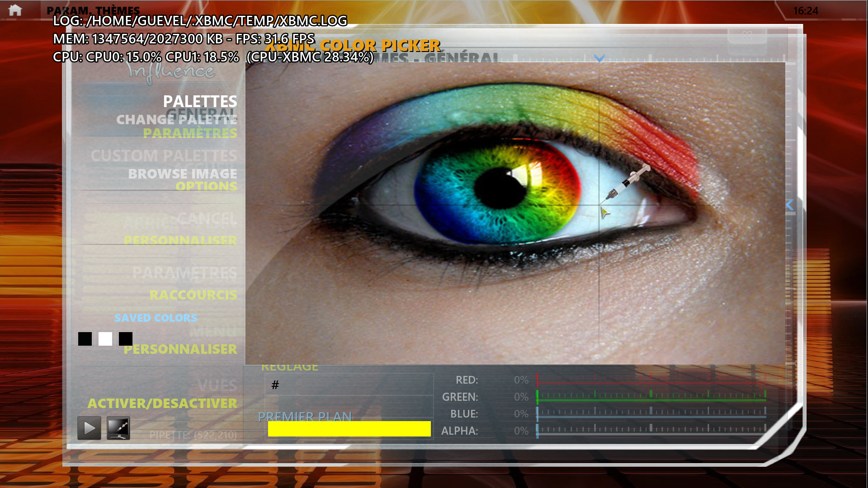Choose the Browse Image menu entry
The width and height of the screenshot is (868, 488).
(x=182, y=174)
